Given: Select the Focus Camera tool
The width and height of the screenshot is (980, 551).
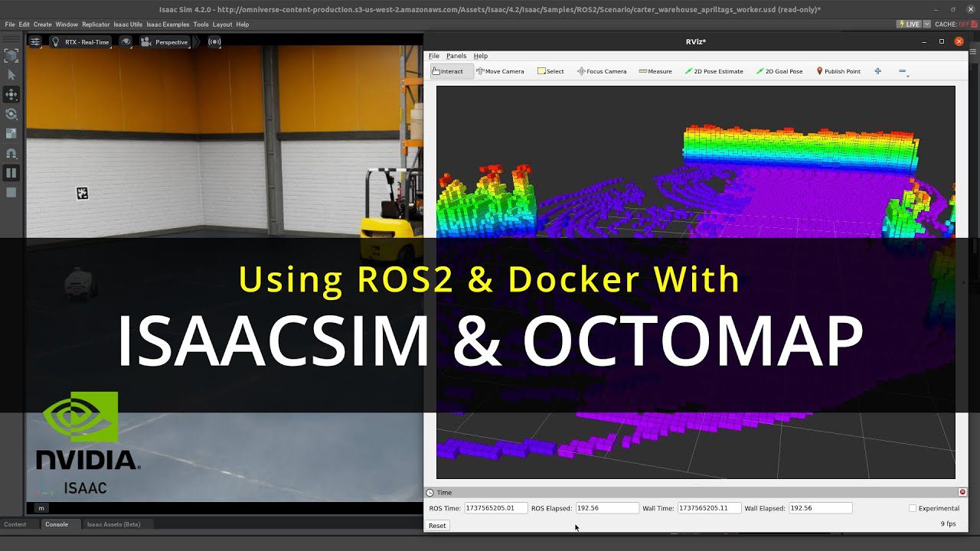Looking at the screenshot, I should click(x=602, y=71).
